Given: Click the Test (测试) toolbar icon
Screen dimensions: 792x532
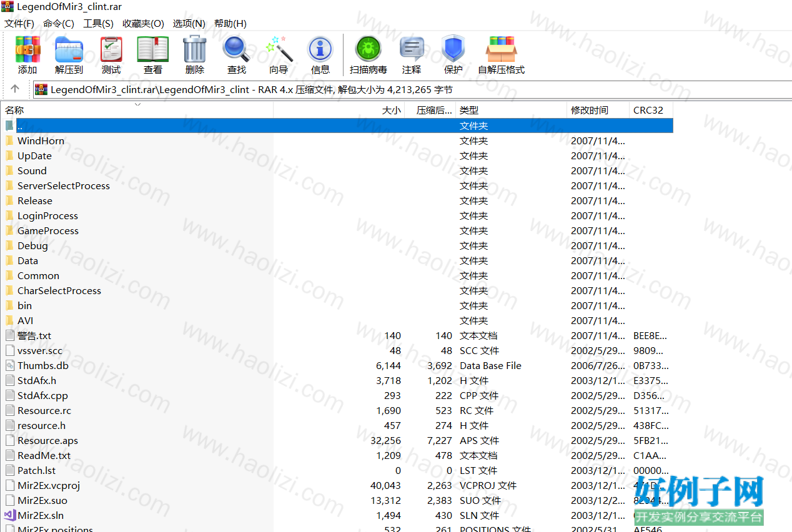Looking at the screenshot, I should click(111, 49).
